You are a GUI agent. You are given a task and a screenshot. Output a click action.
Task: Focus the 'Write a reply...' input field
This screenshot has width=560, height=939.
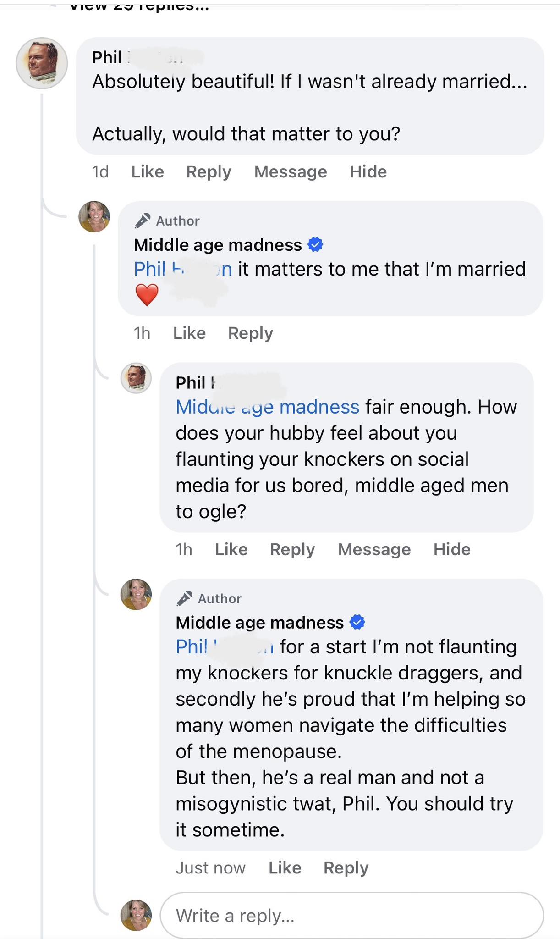[x=352, y=915]
